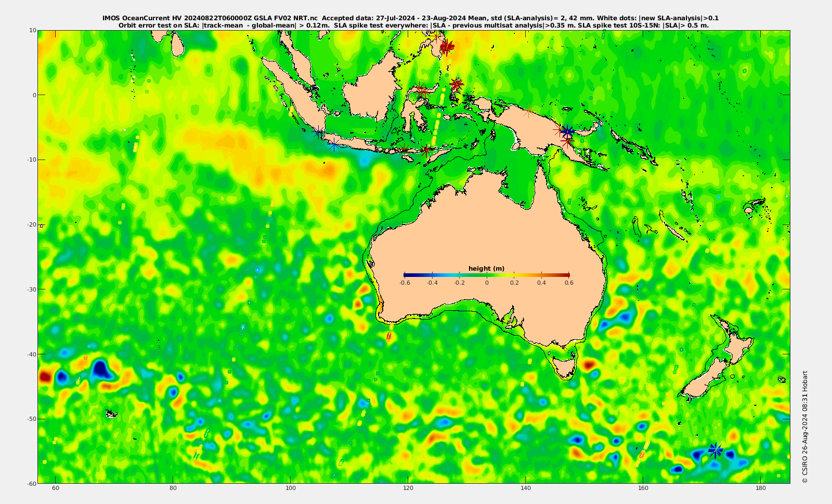Click the red asterisk near Timor
This screenshot has width=832, height=504.
(x=426, y=151)
